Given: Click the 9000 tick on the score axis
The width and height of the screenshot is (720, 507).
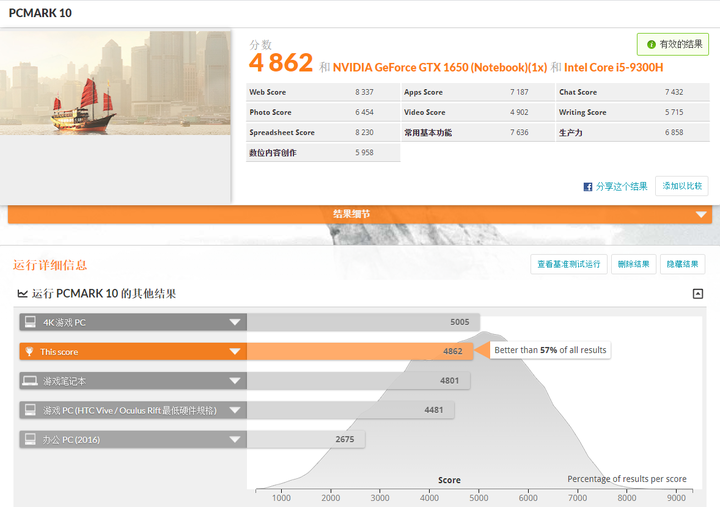Looking at the screenshot, I should click(676, 498).
